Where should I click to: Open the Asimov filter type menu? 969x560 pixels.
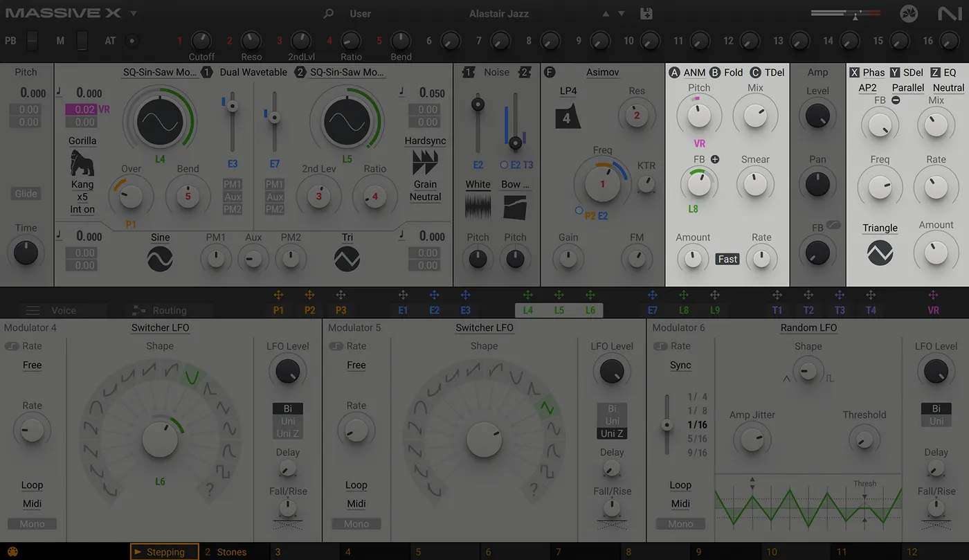click(x=603, y=72)
